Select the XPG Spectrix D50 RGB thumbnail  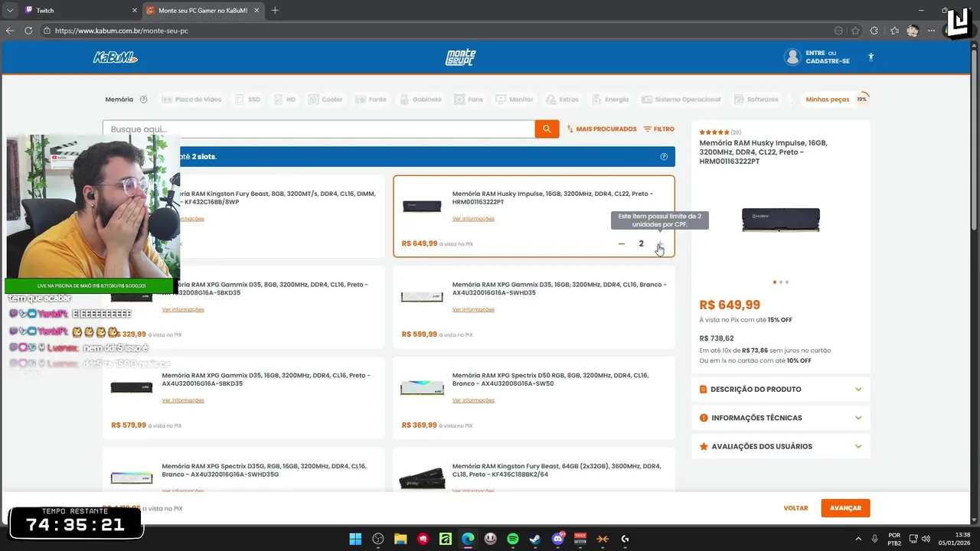(422, 388)
